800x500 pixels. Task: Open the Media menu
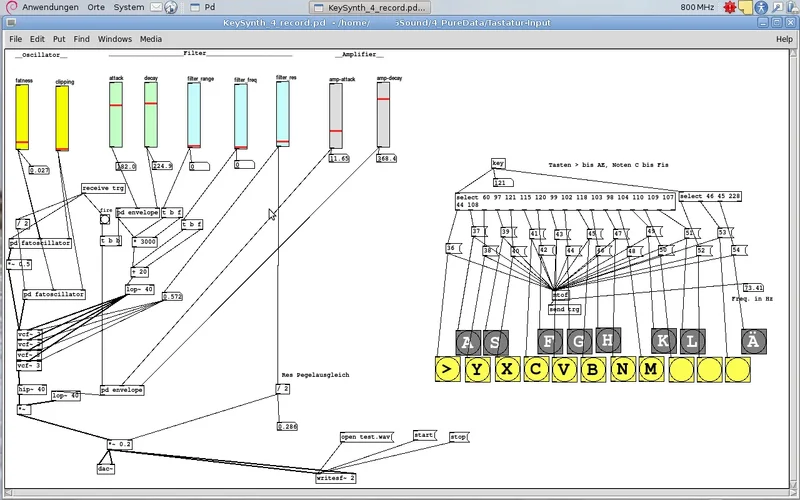point(151,39)
